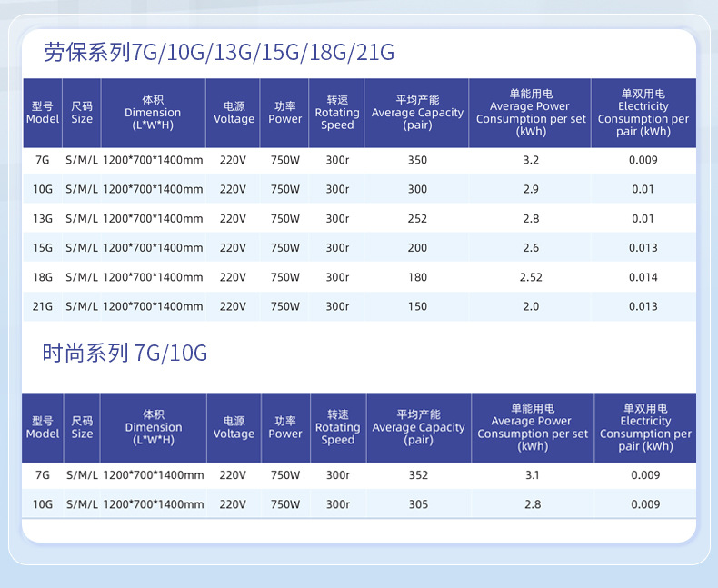
Task: Click the 2.8 value in the 时尚系列 10G row
Action: pyautogui.click(x=533, y=504)
